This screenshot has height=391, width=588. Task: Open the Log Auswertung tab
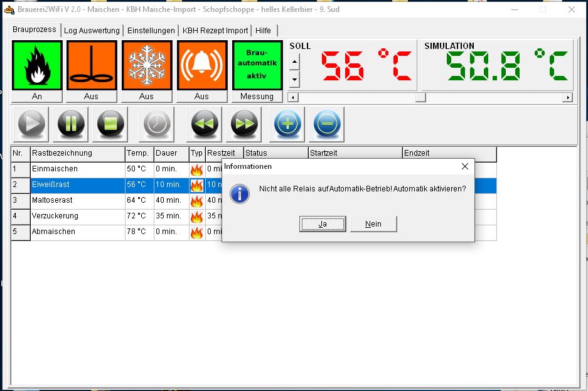[x=92, y=31]
